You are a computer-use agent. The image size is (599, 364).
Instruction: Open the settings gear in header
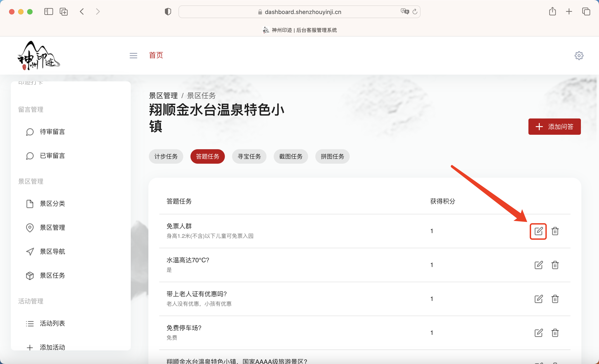[x=579, y=56]
